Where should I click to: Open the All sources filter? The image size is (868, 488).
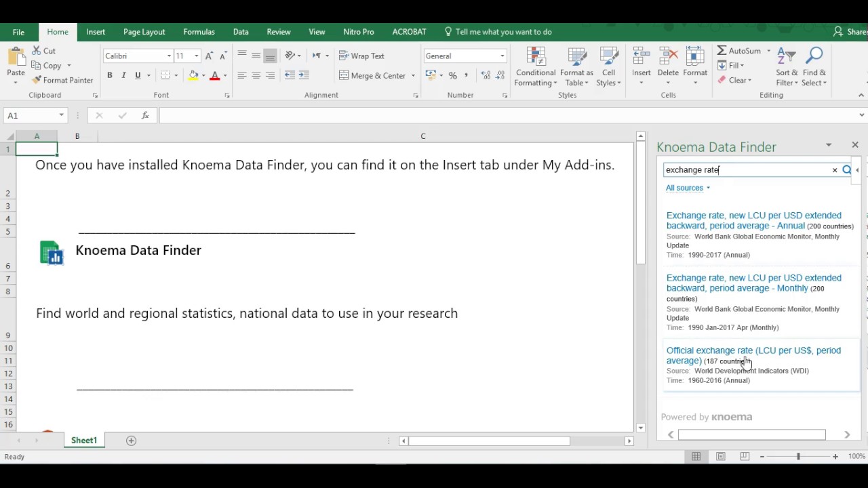(x=688, y=188)
